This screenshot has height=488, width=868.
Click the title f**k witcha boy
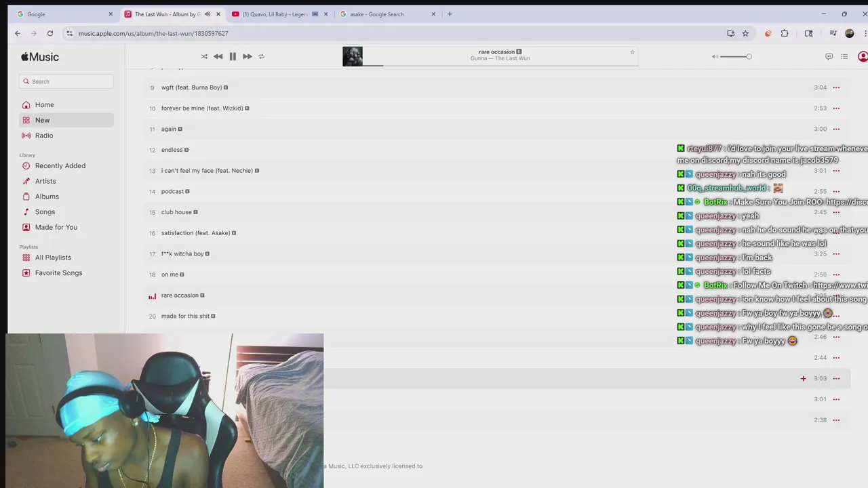tap(182, 253)
